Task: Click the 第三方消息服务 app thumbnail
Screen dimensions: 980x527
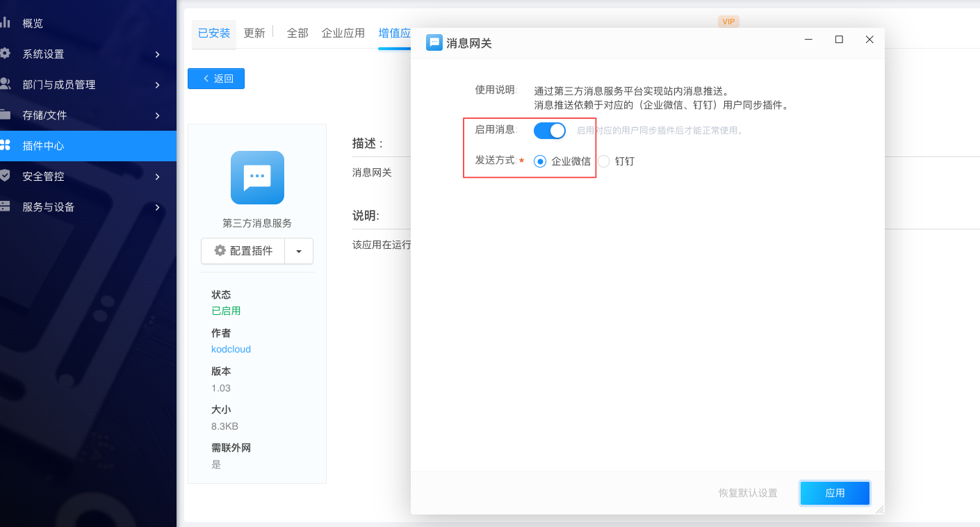Action: click(256, 178)
